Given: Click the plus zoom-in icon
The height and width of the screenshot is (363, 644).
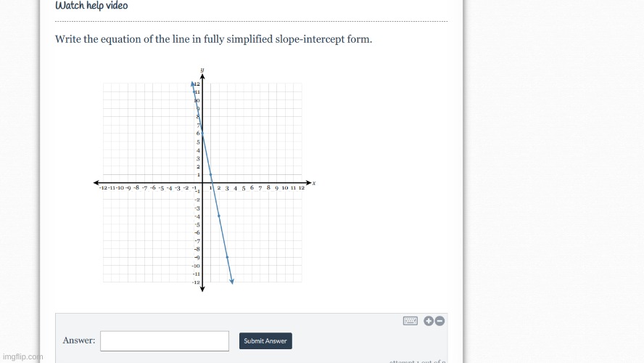Looking at the screenshot, I should [429, 321].
